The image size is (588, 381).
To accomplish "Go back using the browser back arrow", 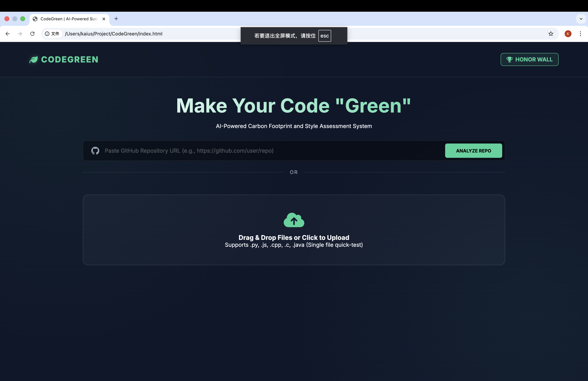I will [x=8, y=34].
